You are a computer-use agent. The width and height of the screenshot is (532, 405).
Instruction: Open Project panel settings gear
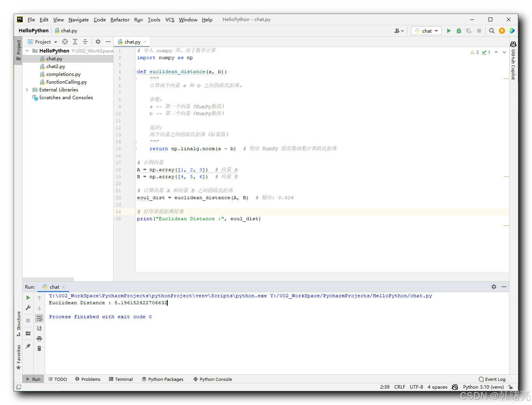tap(98, 42)
